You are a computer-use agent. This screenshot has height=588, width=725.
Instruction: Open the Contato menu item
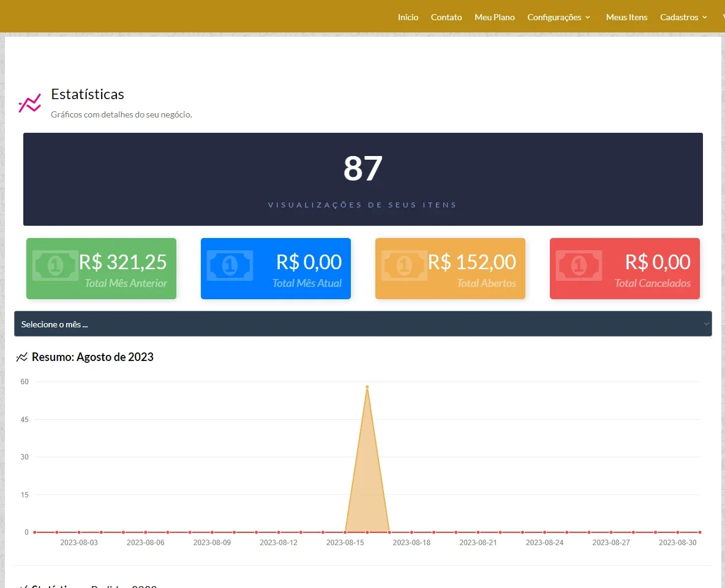click(446, 17)
